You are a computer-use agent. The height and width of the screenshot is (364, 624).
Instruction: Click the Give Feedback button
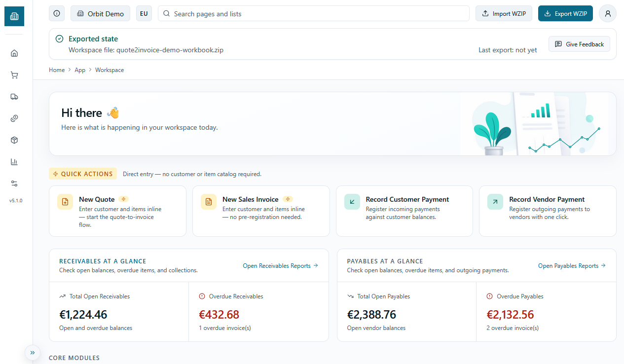click(579, 44)
